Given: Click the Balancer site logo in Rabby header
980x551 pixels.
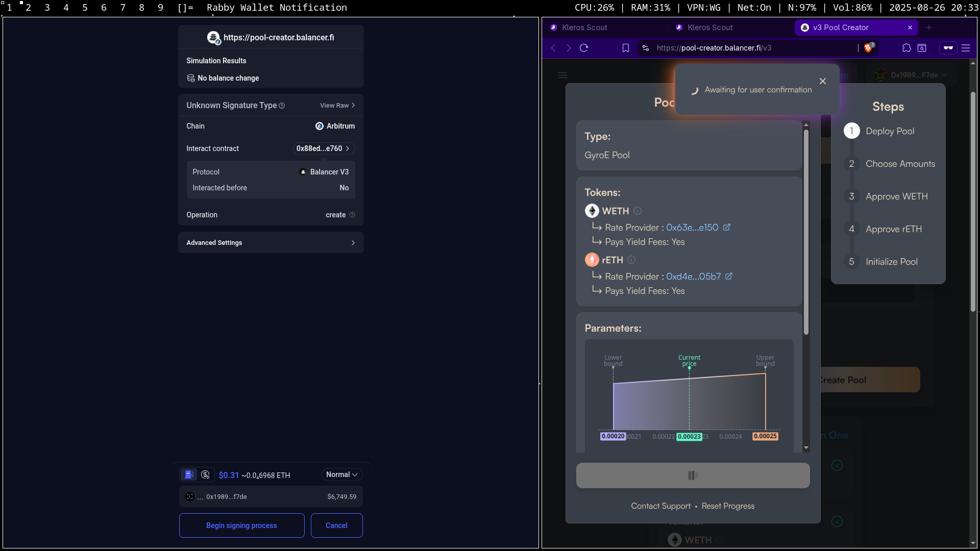Looking at the screenshot, I should tap(213, 38).
